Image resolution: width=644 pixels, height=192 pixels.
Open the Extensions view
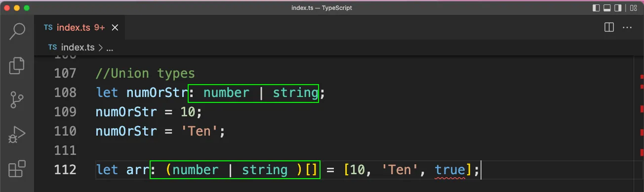coord(17,168)
